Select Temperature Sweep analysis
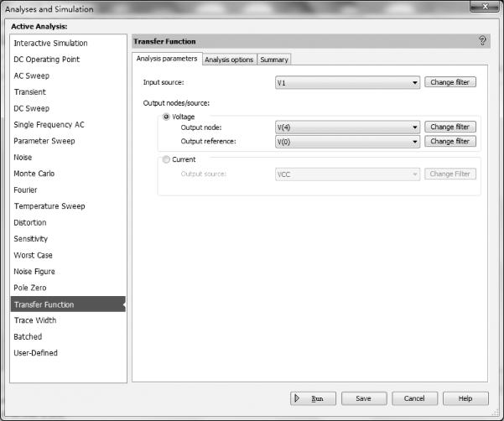The width and height of the screenshot is (504, 421). (x=68, y=206)
